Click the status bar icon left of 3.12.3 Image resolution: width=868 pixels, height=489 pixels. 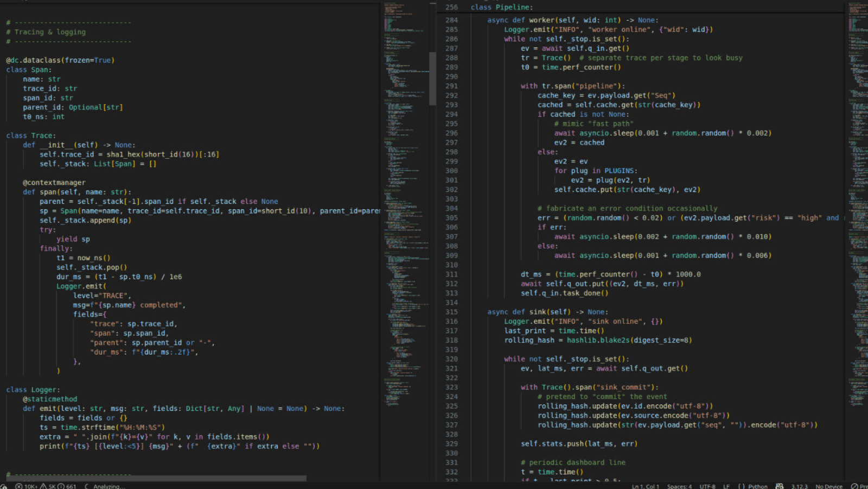point(780,486)
